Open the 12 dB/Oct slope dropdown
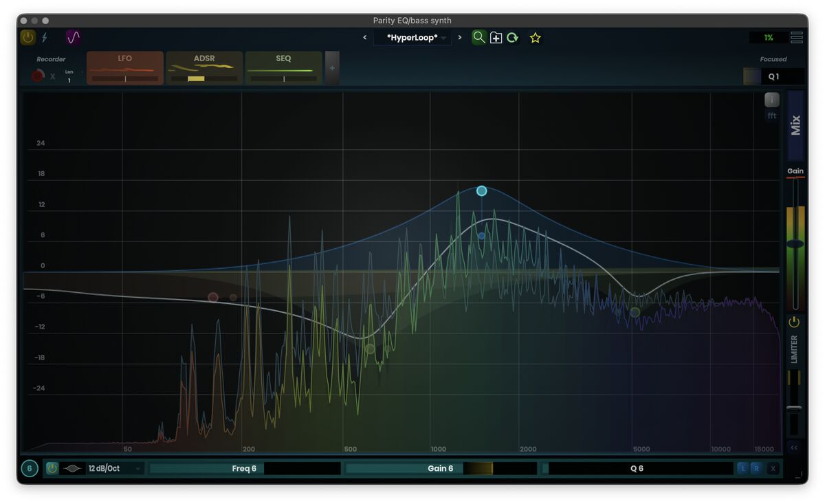Viewport: 825px width, 504px height. tap(114, 469)
